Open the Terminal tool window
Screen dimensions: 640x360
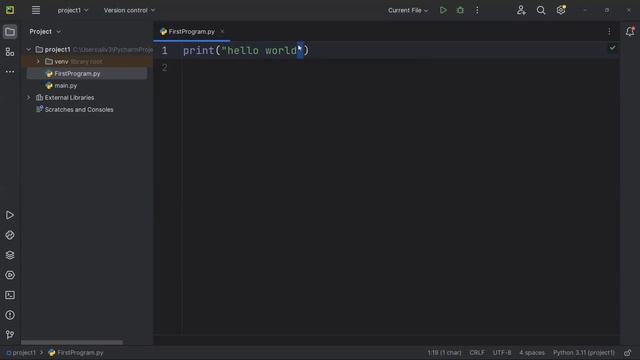click(x=10, y=295)
